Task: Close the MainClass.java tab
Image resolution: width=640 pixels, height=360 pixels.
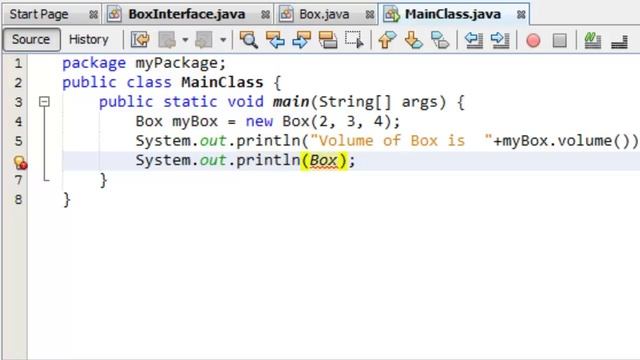Action: pos(521,15)
